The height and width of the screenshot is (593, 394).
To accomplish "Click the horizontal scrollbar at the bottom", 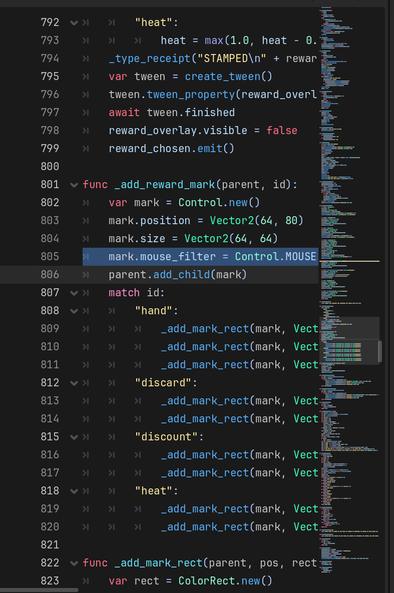I will point(39,590).
